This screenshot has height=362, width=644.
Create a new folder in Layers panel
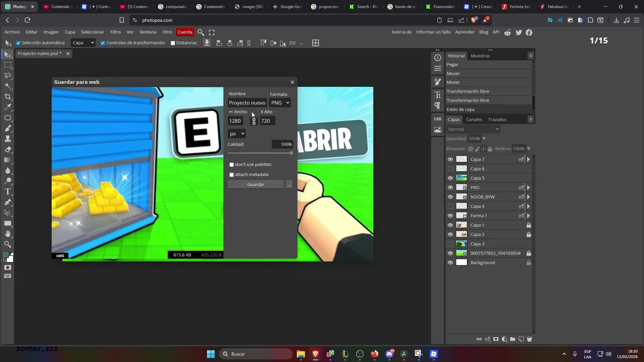[513, 339]
